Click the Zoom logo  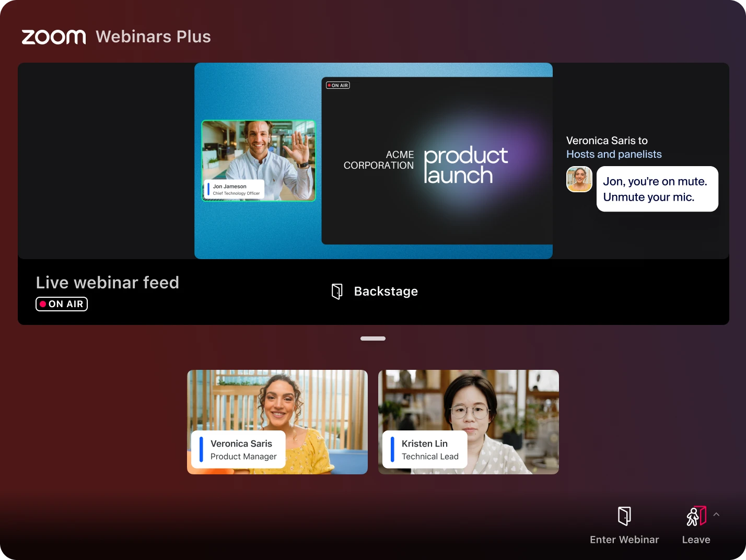tap(54, 37)
